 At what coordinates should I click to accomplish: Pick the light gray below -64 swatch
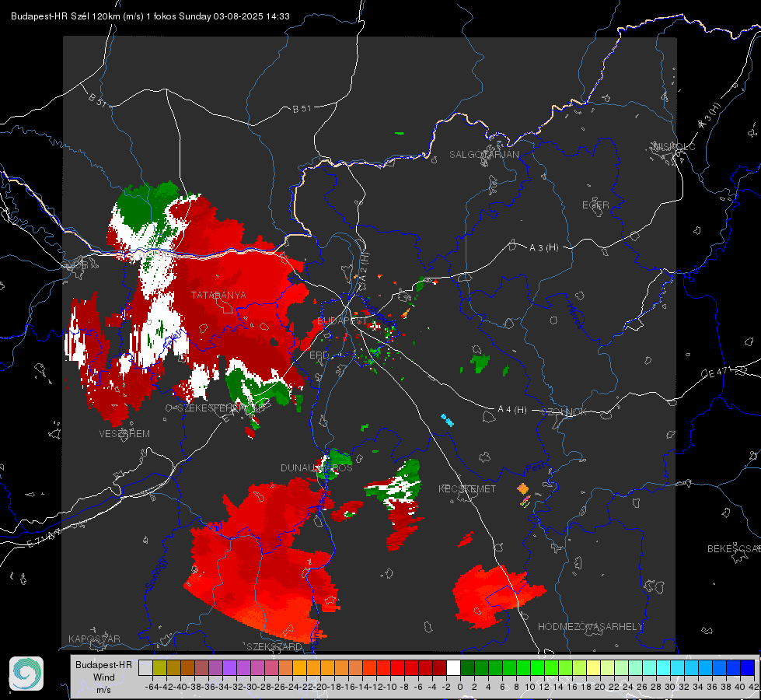[x=145, y=667]
